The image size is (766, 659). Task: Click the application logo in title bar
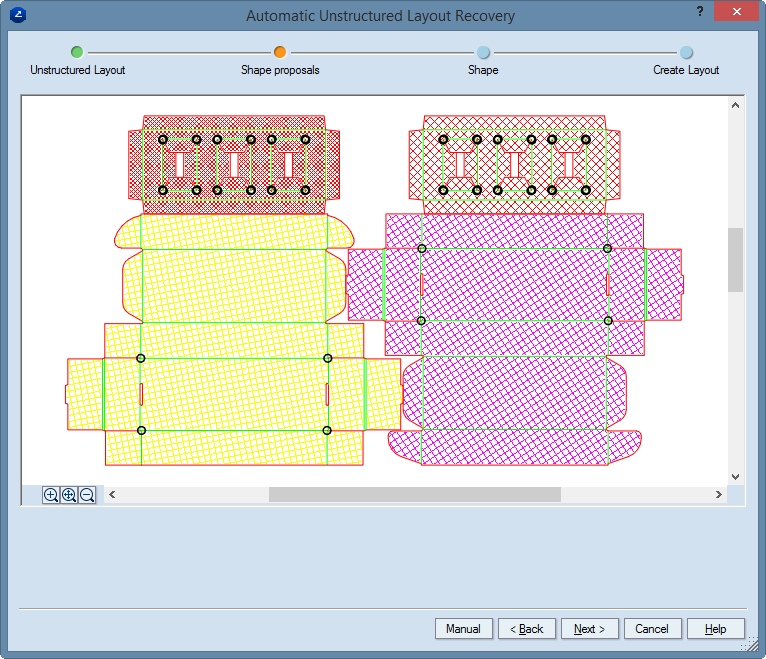pos(17,15)
